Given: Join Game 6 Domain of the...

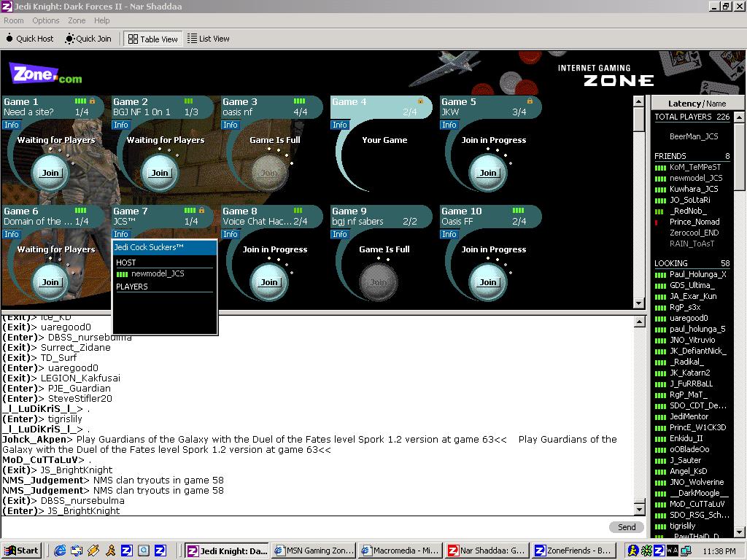Looking at the screenshot, I should point(50,282).
